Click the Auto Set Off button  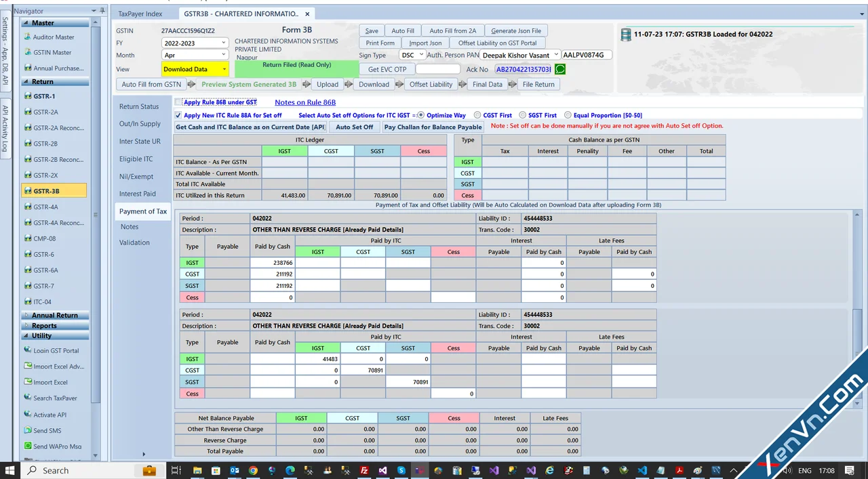(x=355, y=127)
